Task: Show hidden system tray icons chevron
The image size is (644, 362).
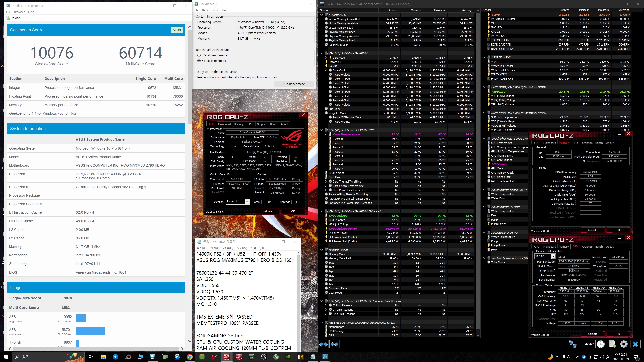Action: click(x=578, y=357)
